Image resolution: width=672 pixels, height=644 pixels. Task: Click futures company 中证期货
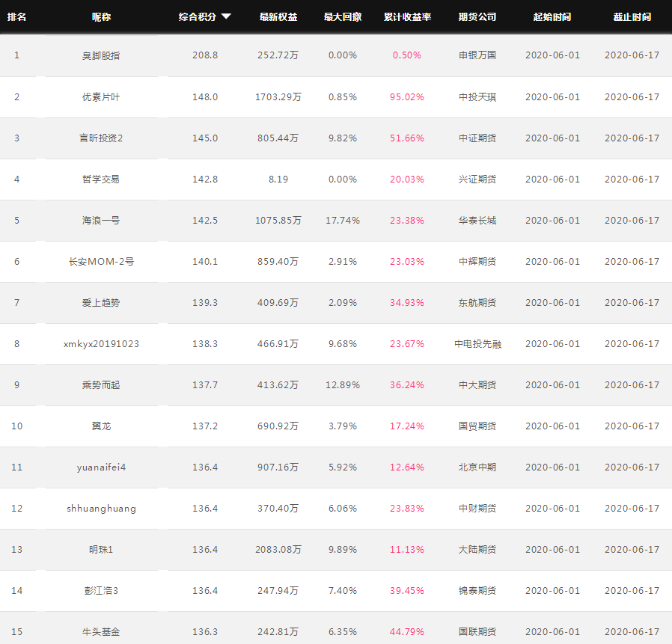(477, 138)
